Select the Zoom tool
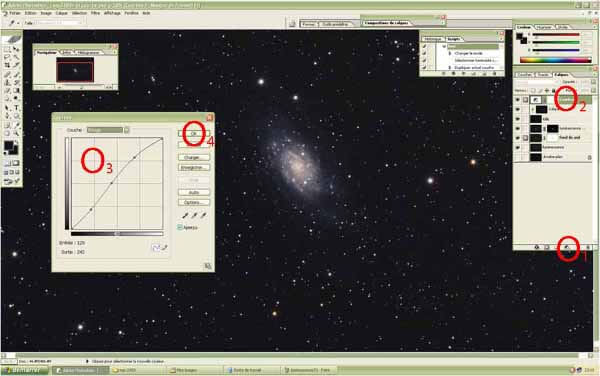The width and height of the screenshot is (600, 376). [x=16, y=133]
